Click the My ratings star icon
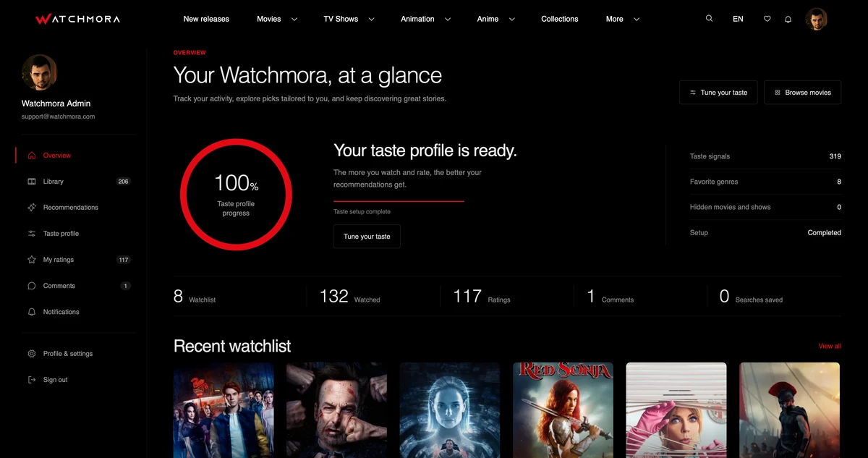 (x=32, y=260)
